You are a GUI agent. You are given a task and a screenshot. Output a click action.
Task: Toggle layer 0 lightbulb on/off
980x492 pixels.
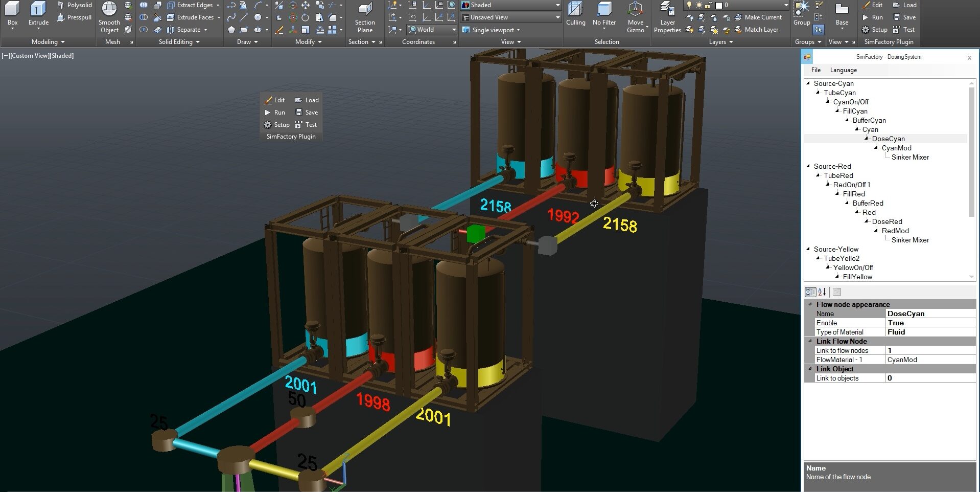tap(689, 5)
